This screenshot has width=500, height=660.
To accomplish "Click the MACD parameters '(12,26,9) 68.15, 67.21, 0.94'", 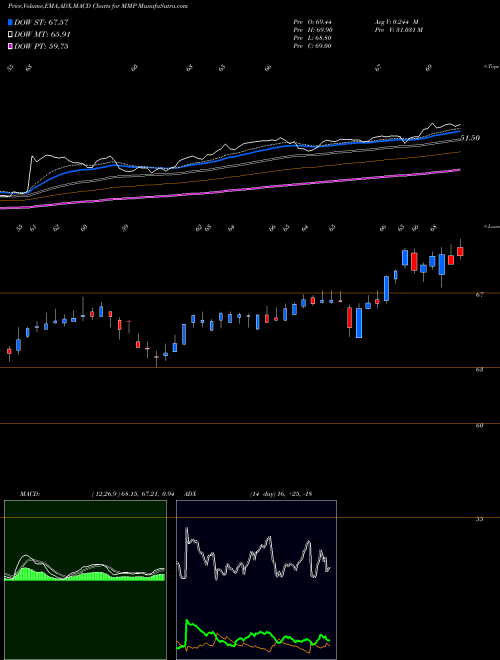I will [x=133, y=494].
